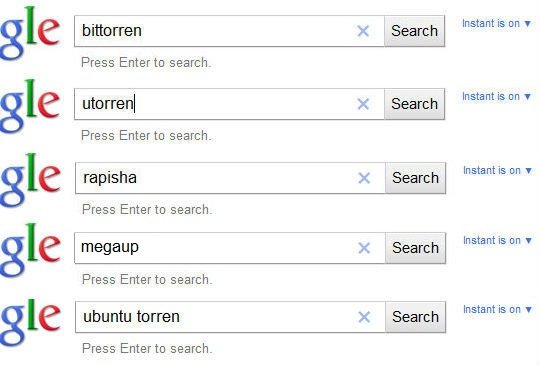Click the Google logo next to 'rapisha' search
Viewport: 539px width, 365px height.
pyautogui.click(x=30, y=180)
